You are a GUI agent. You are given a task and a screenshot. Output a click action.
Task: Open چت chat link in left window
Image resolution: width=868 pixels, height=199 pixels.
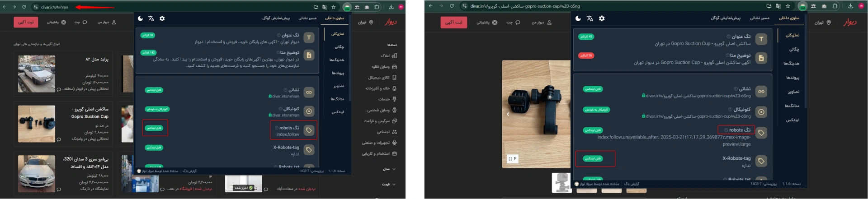point(80,22)
